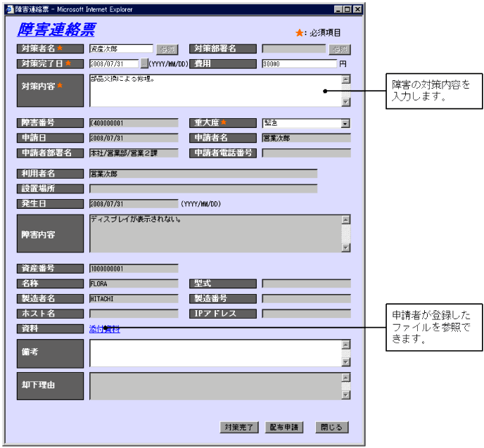Click the Internet Explorer icon in title bar
The height and width of the screenshot is (448, 484).
click(x=10, y=9)
